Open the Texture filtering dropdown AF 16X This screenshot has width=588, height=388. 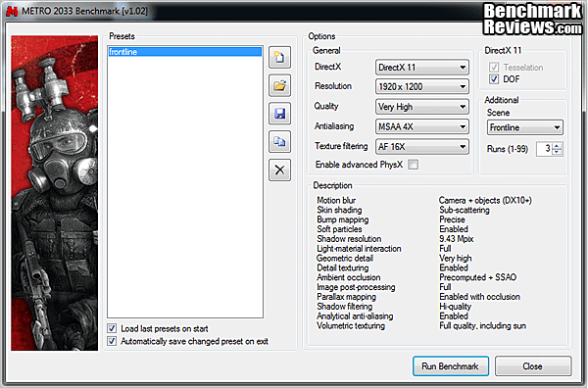point(422,147)
